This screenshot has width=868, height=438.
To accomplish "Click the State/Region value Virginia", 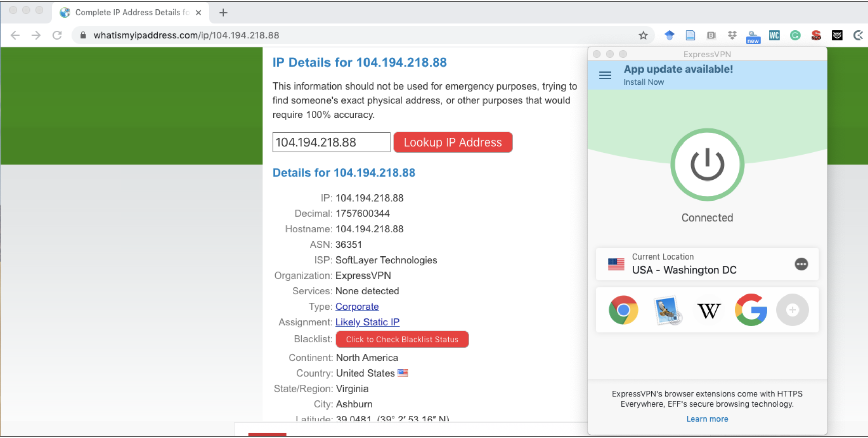I will pyautogui.click(x=352, y=389).
